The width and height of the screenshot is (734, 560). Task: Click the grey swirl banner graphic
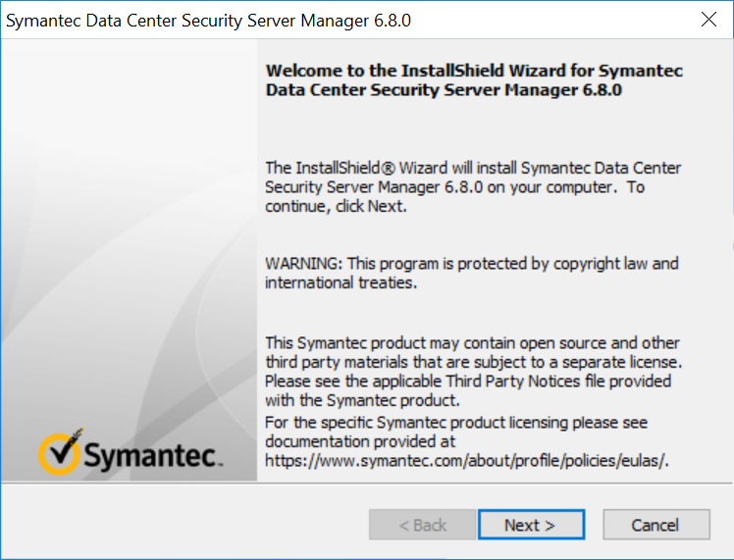128,245
